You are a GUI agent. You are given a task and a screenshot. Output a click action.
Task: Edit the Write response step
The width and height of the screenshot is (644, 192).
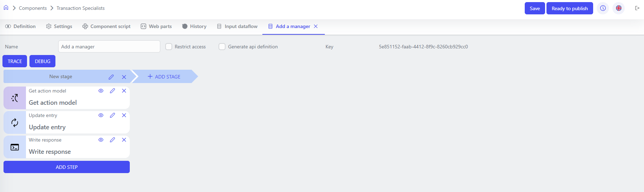tap(112, 140)
